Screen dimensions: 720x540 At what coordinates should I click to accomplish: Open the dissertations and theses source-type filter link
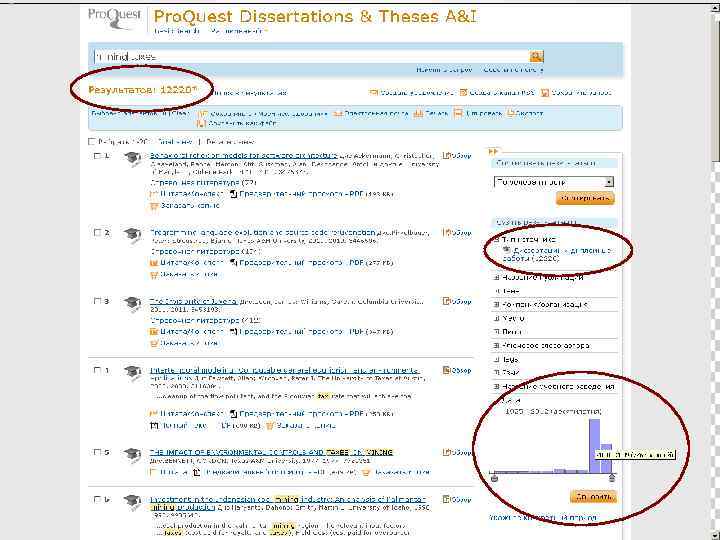(557, 254)
